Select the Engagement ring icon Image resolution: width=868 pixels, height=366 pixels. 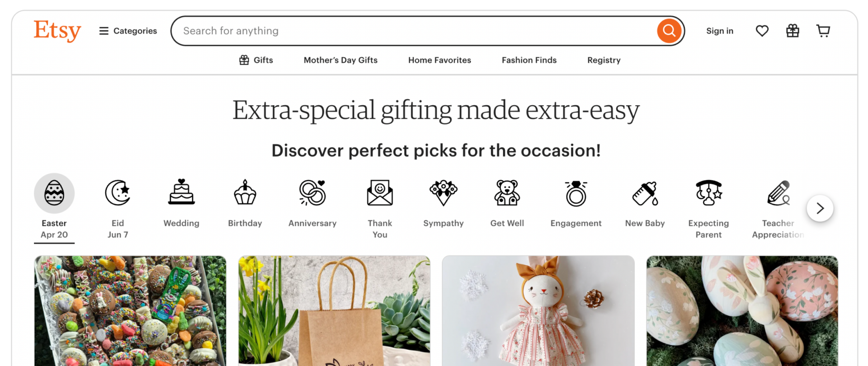coord(576,193)
